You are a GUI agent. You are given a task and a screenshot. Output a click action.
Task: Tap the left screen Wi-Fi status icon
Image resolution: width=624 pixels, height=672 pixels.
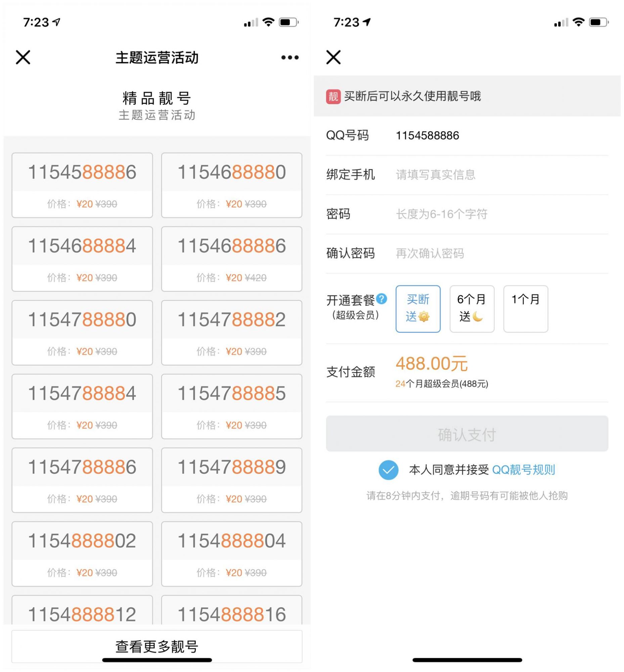[x=268, y=22]
